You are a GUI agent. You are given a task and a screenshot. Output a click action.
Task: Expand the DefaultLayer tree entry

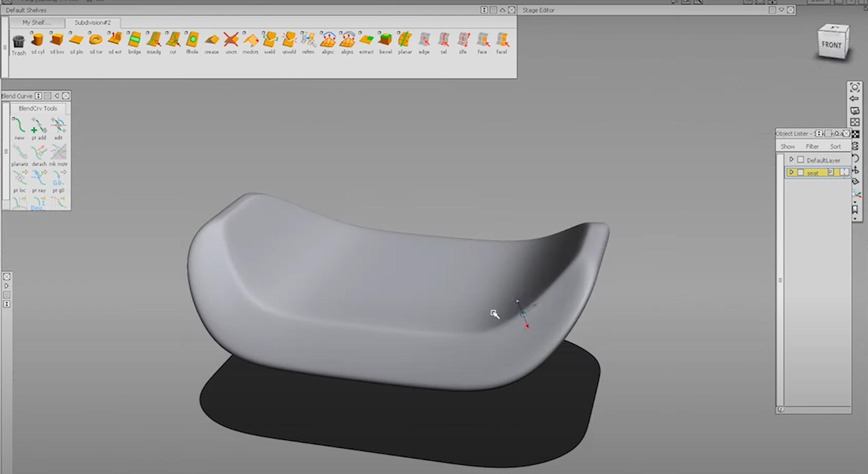tap(791, 159)
